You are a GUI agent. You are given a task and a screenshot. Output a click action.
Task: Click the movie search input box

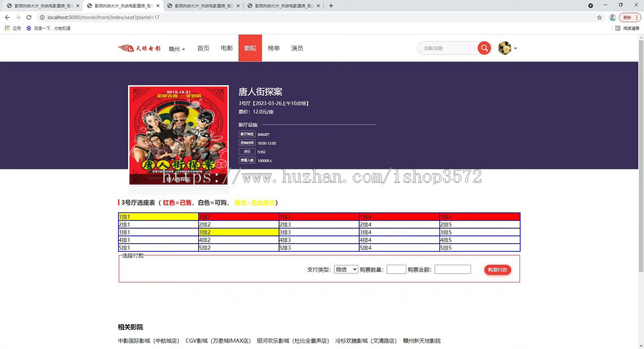448,48
